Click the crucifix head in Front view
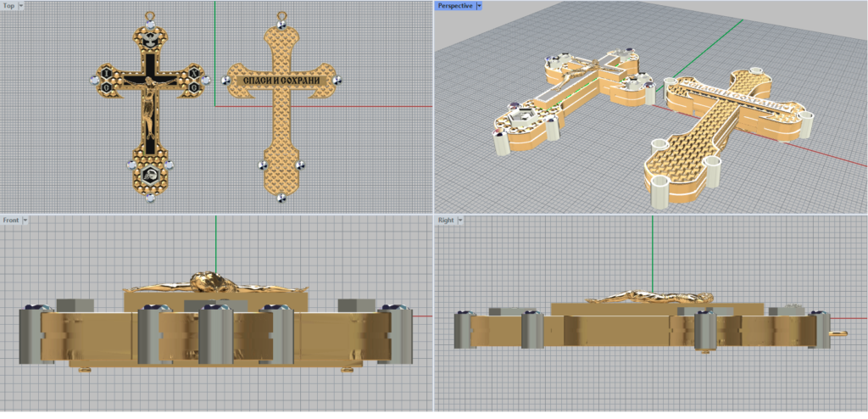The width and height of the screenshot is (868, 419). pyautogui.click(x=206, y=281)
